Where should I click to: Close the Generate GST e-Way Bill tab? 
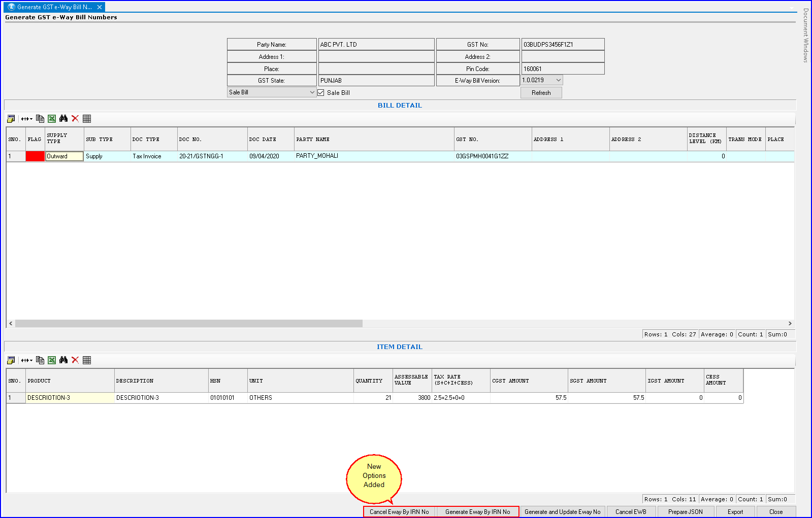(x=100, y=7)
